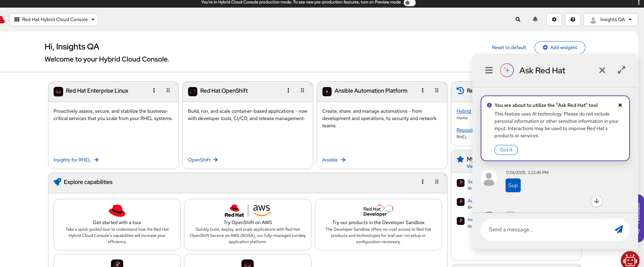This screenshot has width=644, height=267.
Task: Expand the Red Hat Hybrid Cloud Console dropdown
Action: 54,20
